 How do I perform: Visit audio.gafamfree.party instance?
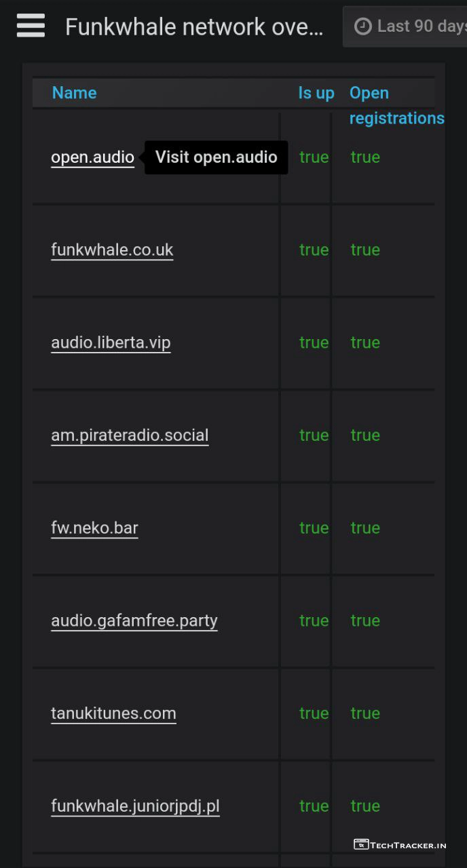134,620
